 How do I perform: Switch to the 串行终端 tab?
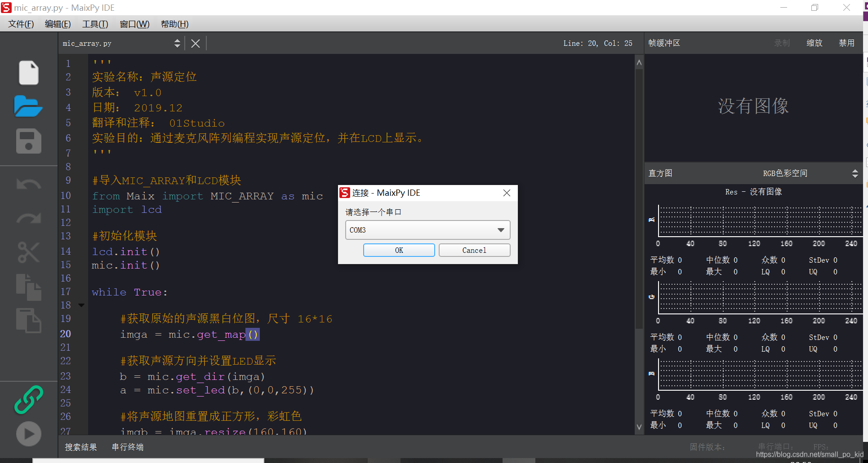tap(128, 447)
